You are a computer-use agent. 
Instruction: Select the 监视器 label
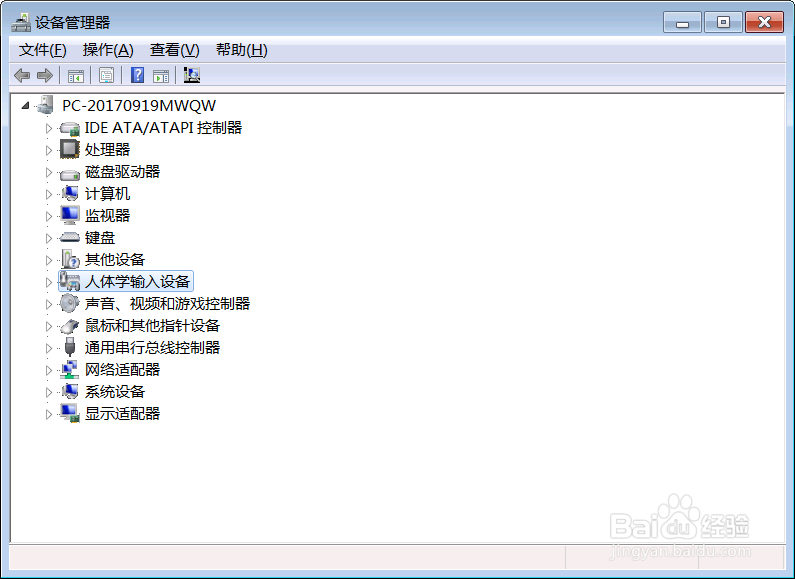pyautogui.click(x=107, y=215)
